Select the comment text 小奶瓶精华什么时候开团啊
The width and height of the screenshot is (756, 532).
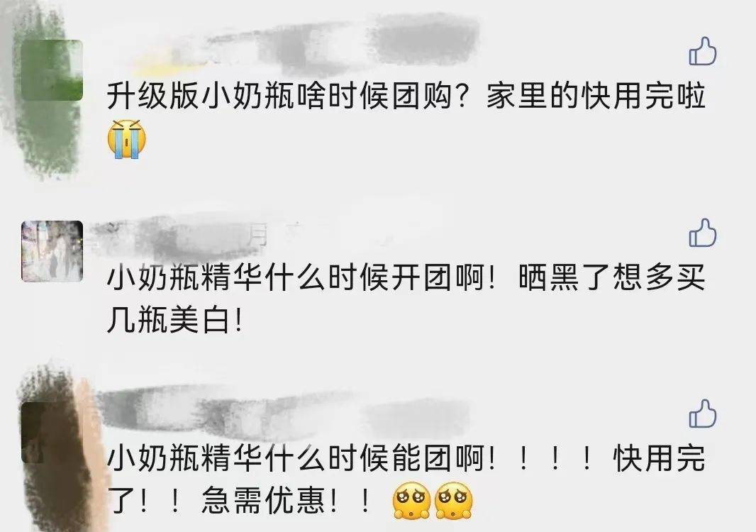point(301,278)
